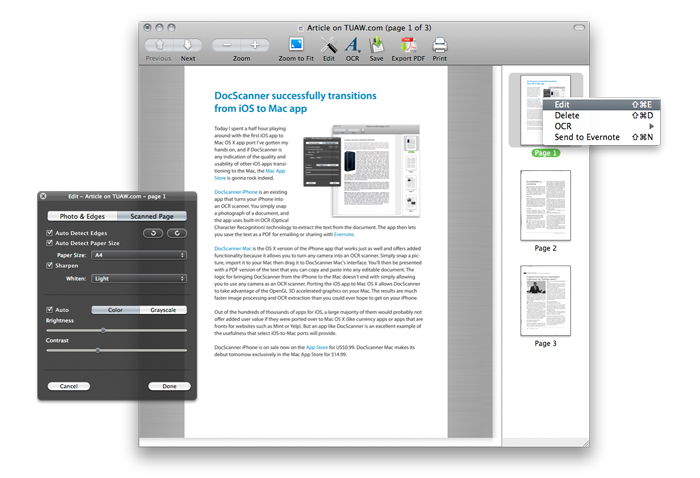Select Grayscale mode segment
Viewport: 700px width, 478px height.
pyautogui.click(x=163, y=310)
